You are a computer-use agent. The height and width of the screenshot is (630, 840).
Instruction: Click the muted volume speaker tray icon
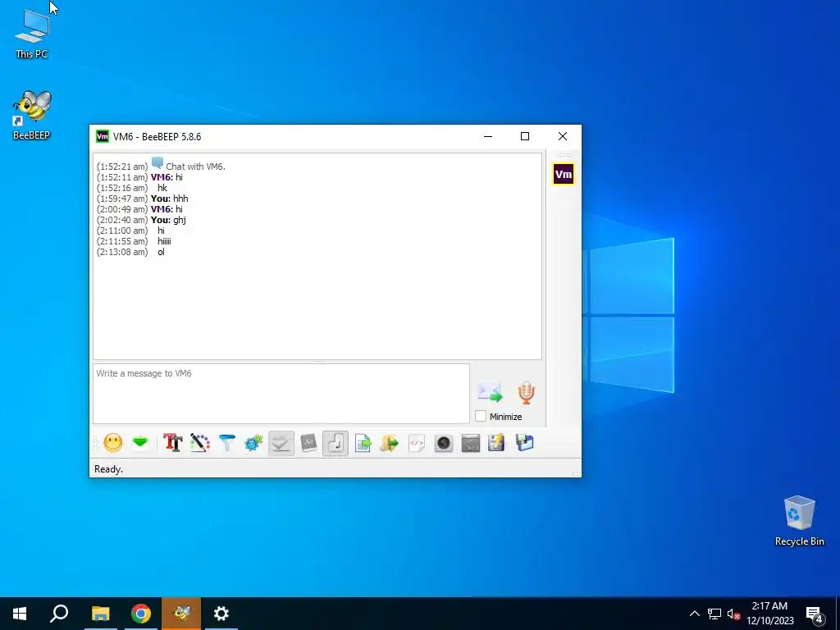(733, 614)
